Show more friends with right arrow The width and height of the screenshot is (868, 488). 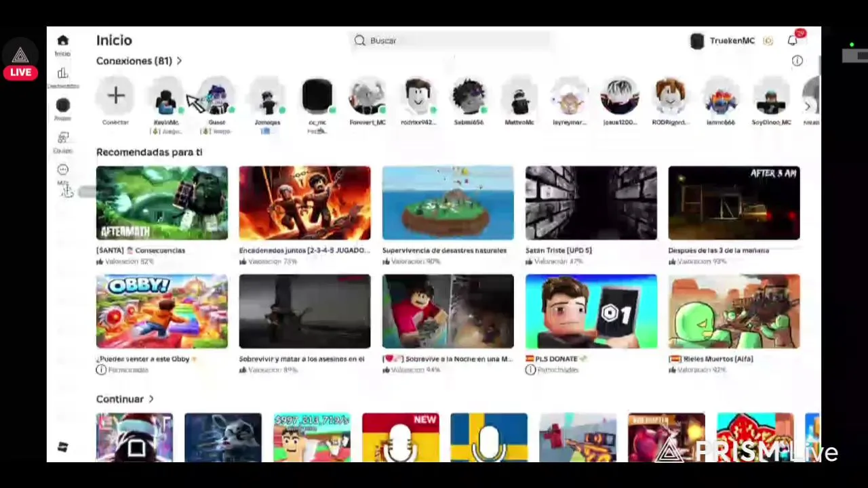coord(807,106)
